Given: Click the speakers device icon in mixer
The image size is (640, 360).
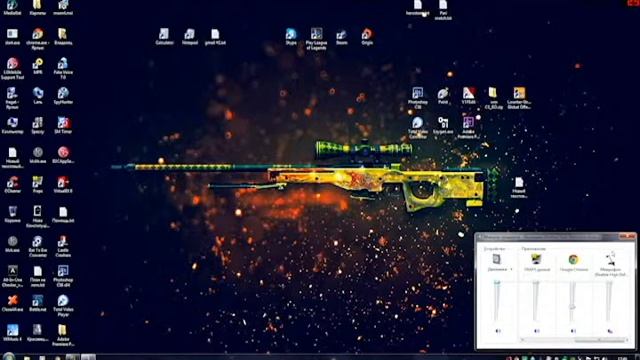Looking at the screenshot, I should 496,259.
